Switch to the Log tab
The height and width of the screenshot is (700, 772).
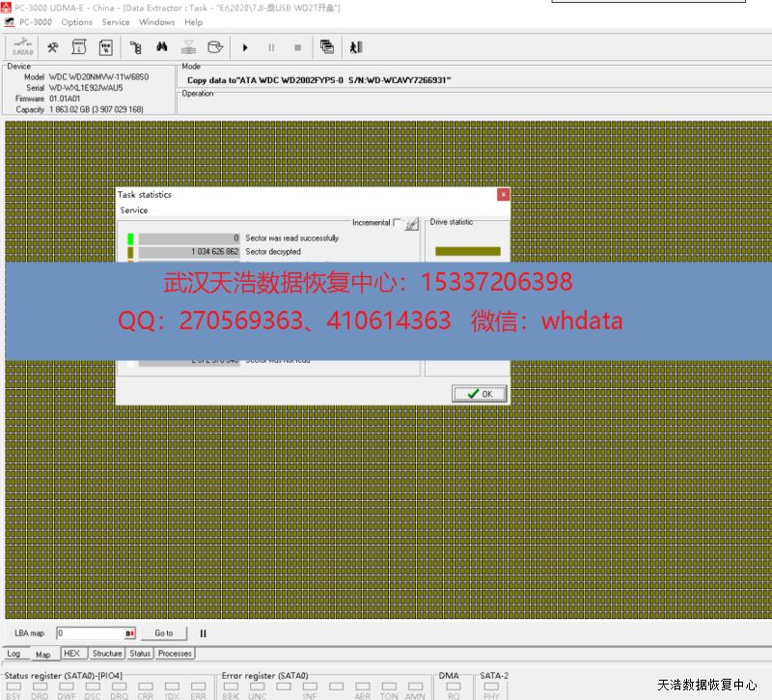click(x=14, y=654)
